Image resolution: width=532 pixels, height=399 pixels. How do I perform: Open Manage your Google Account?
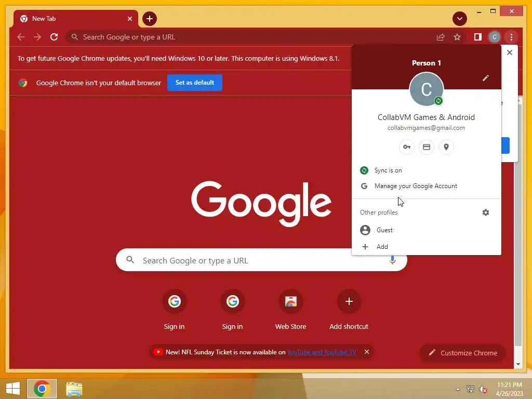(426, 186)
